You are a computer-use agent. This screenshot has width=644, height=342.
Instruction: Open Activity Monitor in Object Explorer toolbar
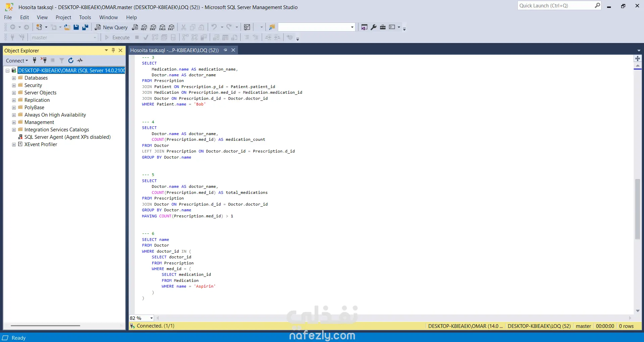tap(80, 60)
